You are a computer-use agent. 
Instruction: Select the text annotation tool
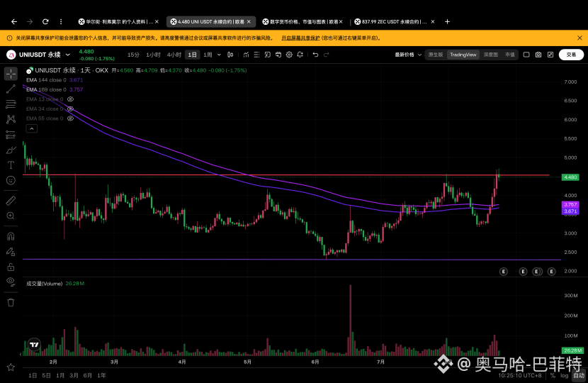point(11,165)
